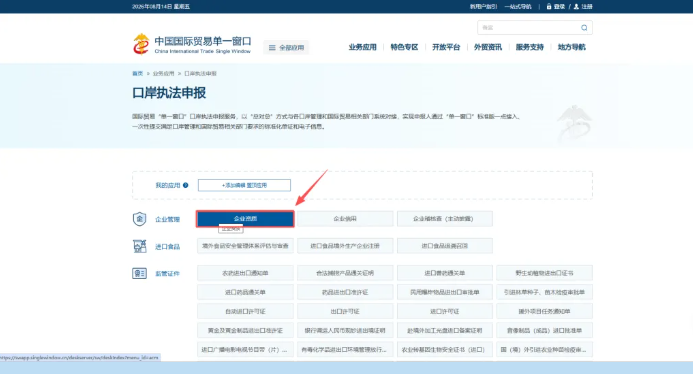This screenshot has width=693, height=374.
Task: Open the 地方导航 navigation menu
Action: click(x=571, y=47)
